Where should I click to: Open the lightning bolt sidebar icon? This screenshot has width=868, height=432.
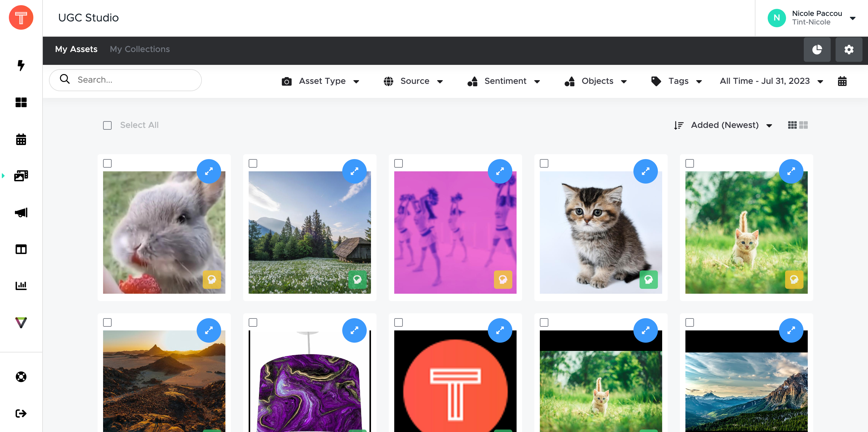(21, 65)
